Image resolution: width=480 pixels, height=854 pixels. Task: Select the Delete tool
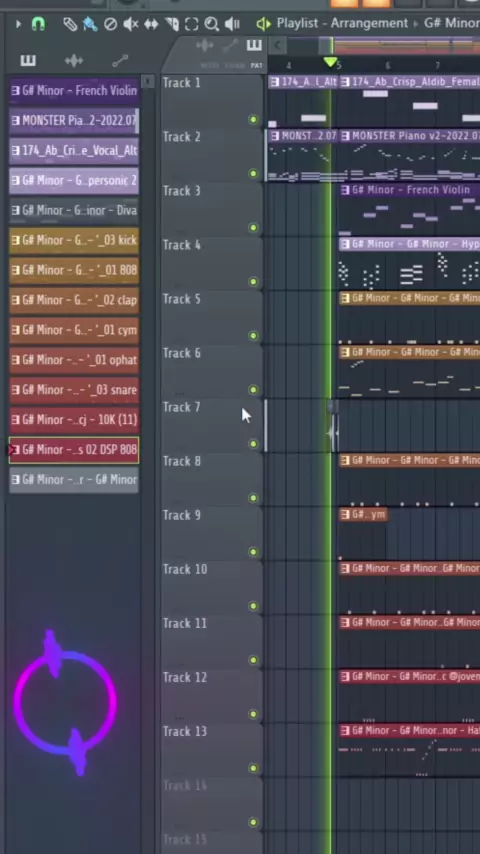pyautogui.click(x=110, y=24)
